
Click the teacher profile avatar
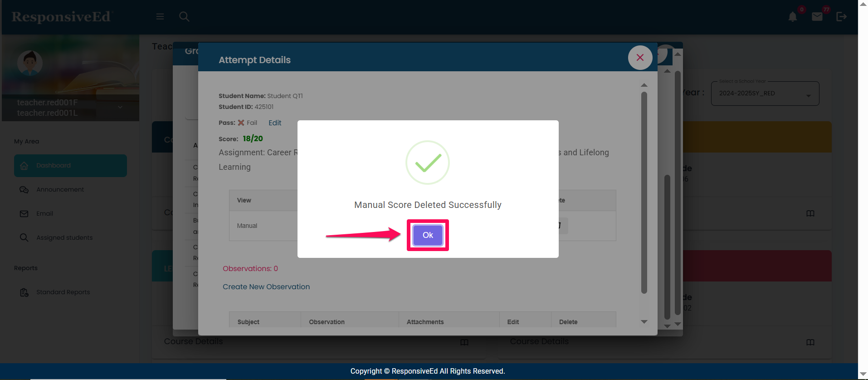30,63
